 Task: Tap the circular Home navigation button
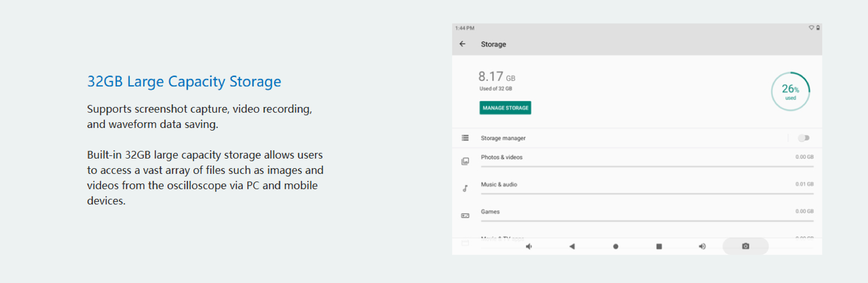coord(616,247)
